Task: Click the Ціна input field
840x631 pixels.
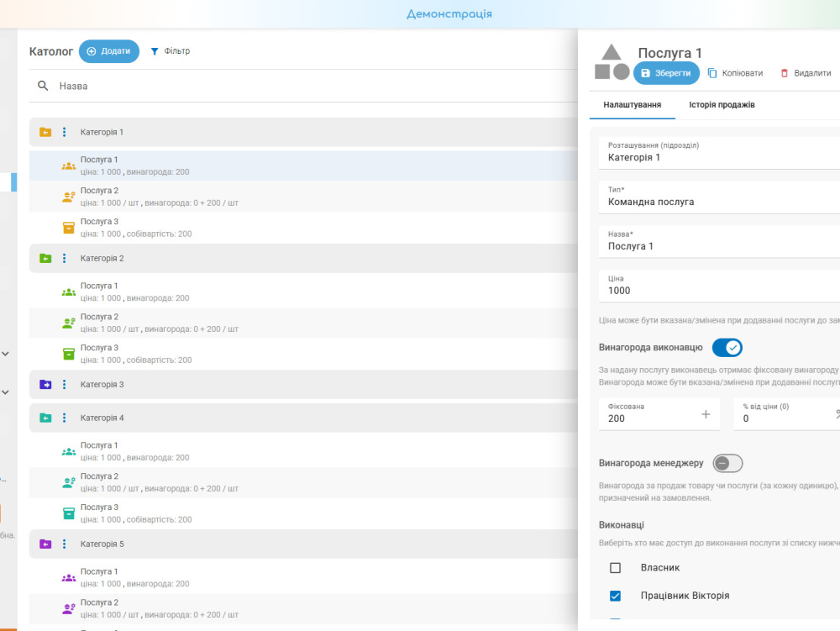Action: click(719, 286)
